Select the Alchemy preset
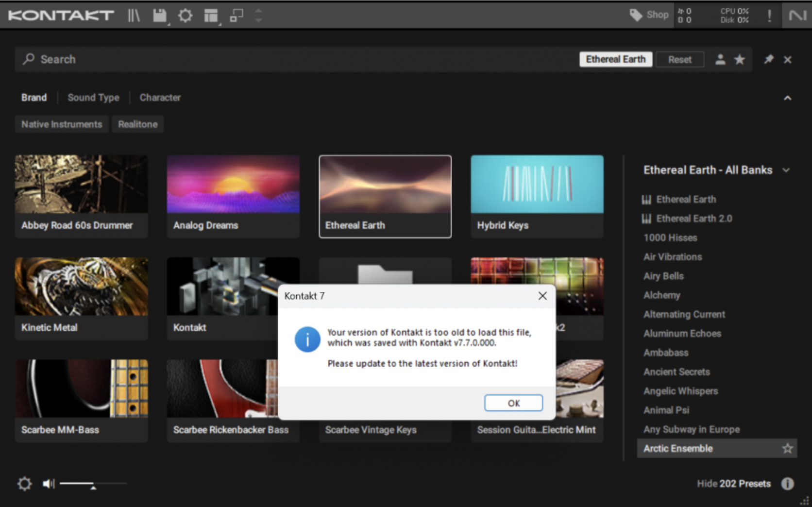Image resolution: width=812 pixels, height=507 pixels. pyautogui.click(x=661, y=295)
